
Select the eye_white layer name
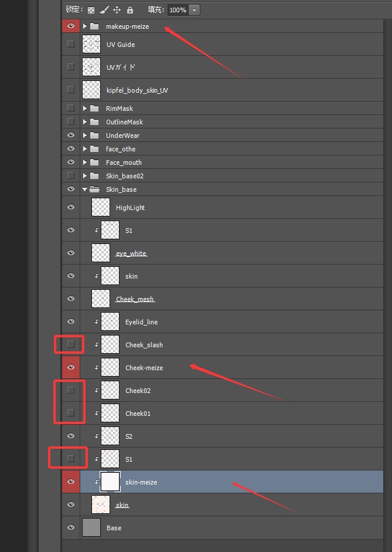click(x=131, y=253)
